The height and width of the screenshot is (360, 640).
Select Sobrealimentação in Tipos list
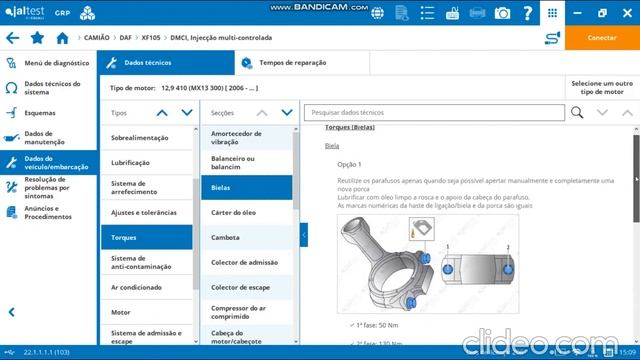click(x=147, y=138)
